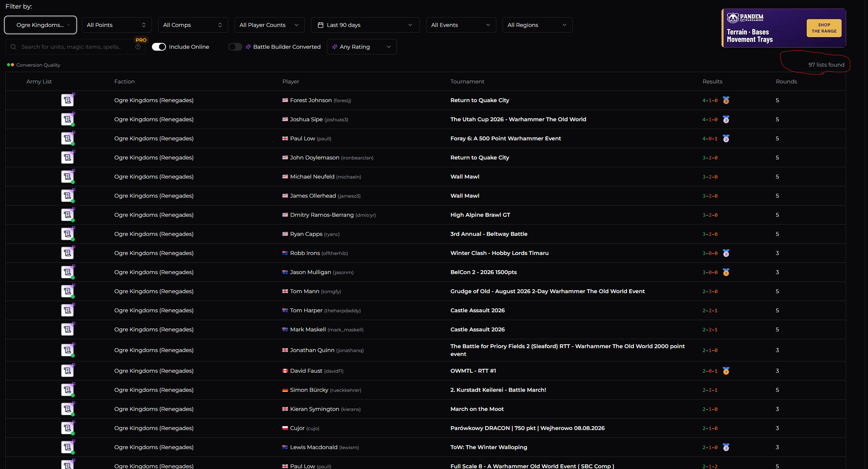Open player profile Simon Bürcky
868x469 pixels.
309,390
